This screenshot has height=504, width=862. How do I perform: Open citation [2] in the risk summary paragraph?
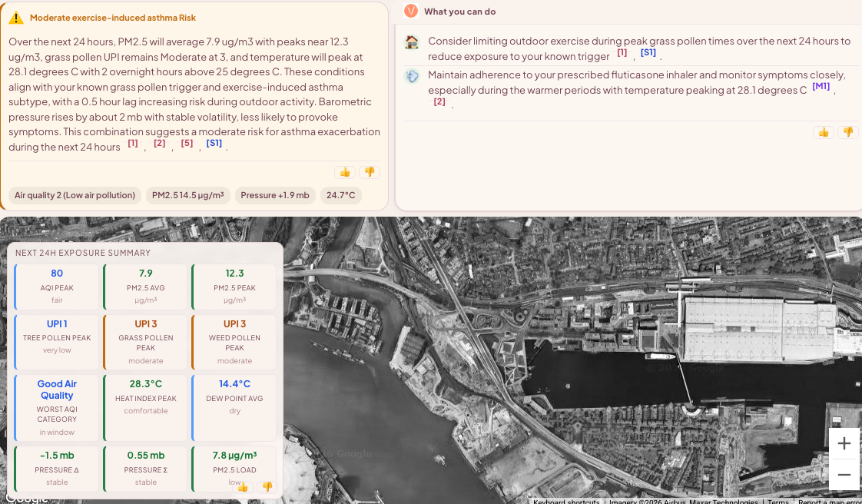[x=160, y=143]
